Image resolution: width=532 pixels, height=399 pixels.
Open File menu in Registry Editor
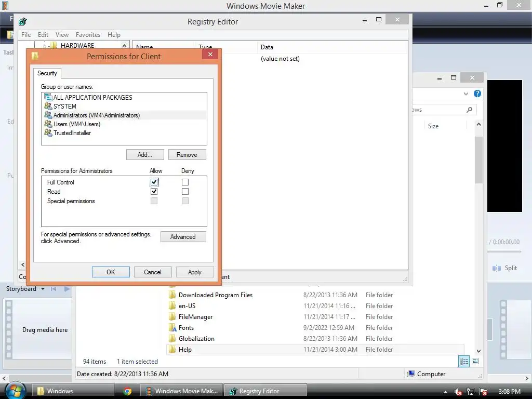coord(26,35)
